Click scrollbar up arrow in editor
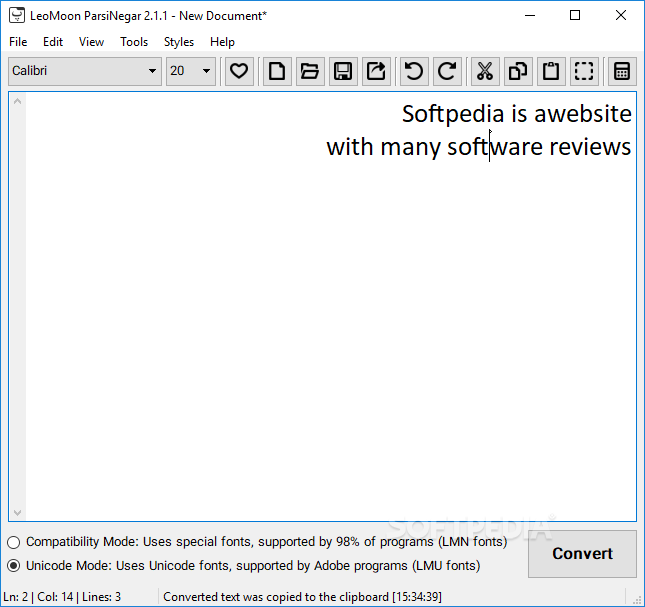Viewport: 645px width, 607px height. pos(17,101)
